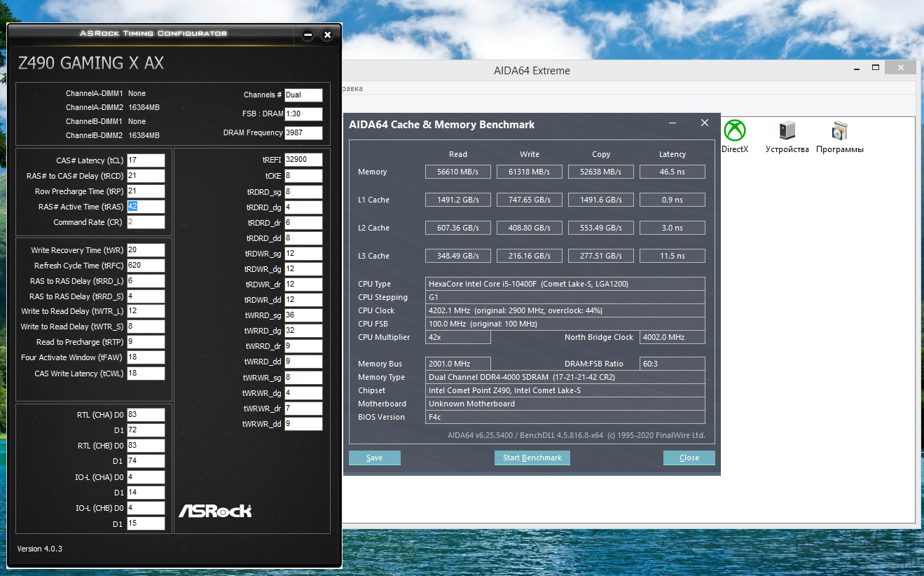Image resolution: width=924 pixels, height=576 pixels.
Task: Select the Four Activate Window (tFAW) field
Action: click(x=146, y=357)
